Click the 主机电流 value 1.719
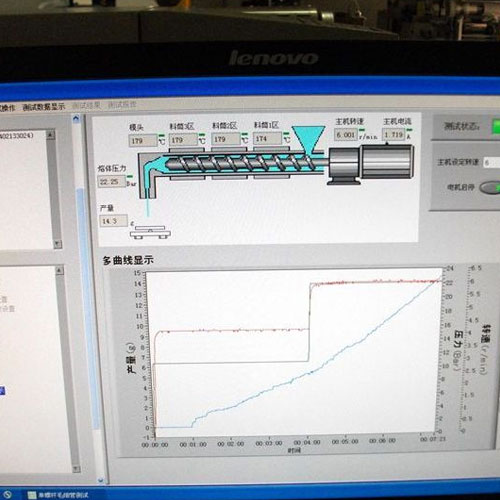 coord(393,134)
